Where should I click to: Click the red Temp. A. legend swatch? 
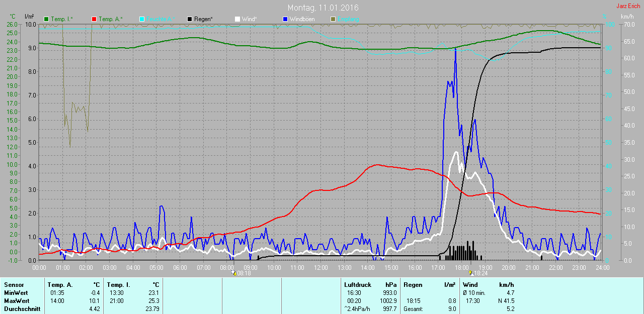tap(94, 19)
